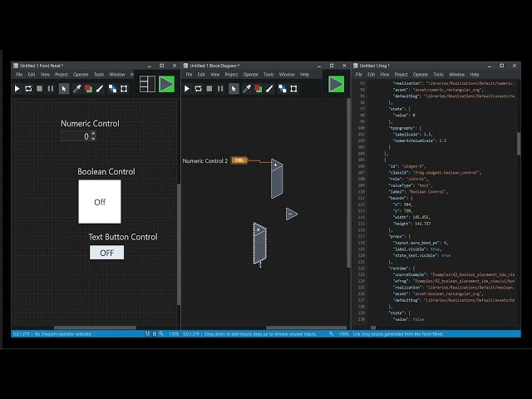Viewport: 532px width, 399px height.
Task: Click Run arrow in Block Diagram toolbar
Action: click(x=187, y=89)
